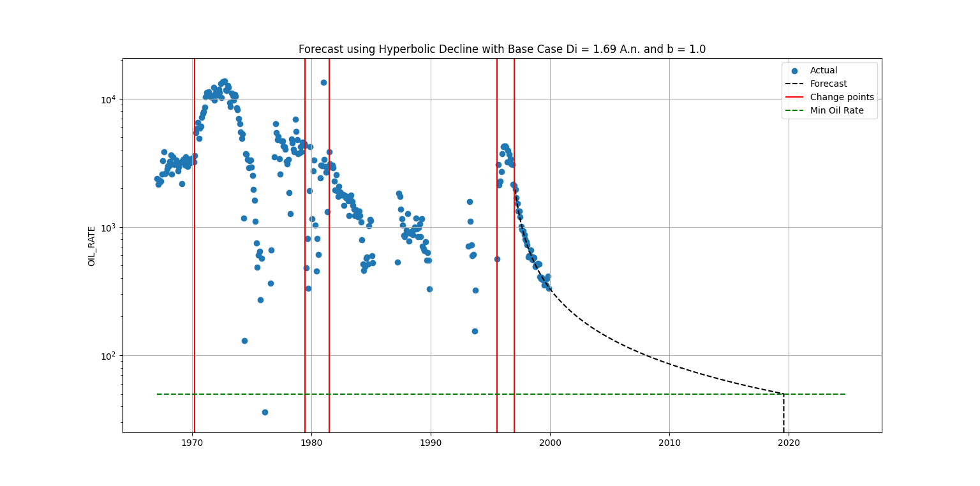The width and height of the screenshot is (980, 486).
Task: Click the 1980 x-axis tick label
Action: (311, 443)
